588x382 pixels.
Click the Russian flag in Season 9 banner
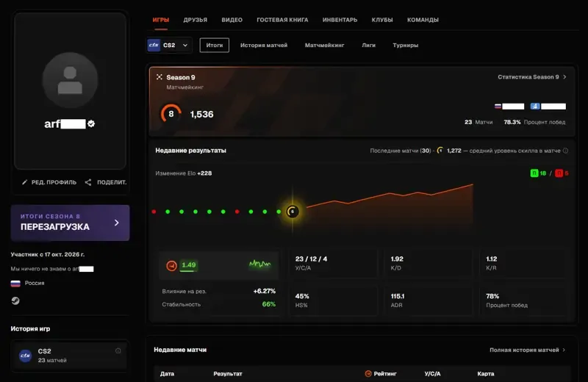[498, 107]
